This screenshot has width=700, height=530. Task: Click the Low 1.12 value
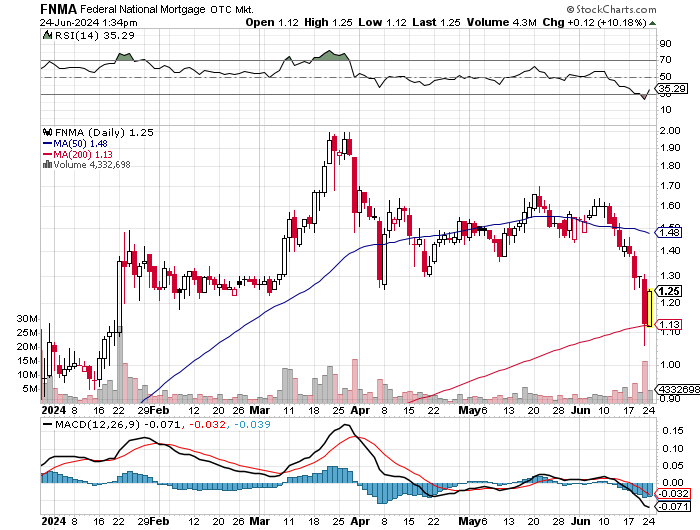382,22
